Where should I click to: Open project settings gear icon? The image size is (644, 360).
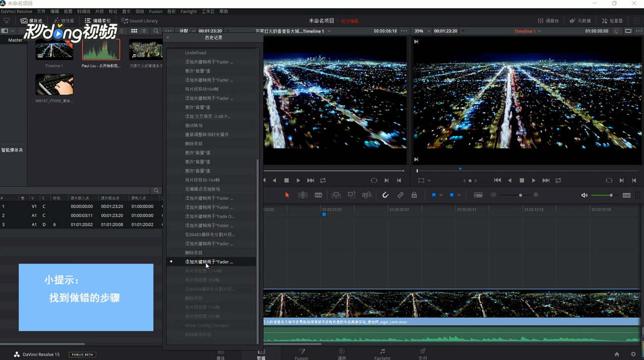point(633,354)
